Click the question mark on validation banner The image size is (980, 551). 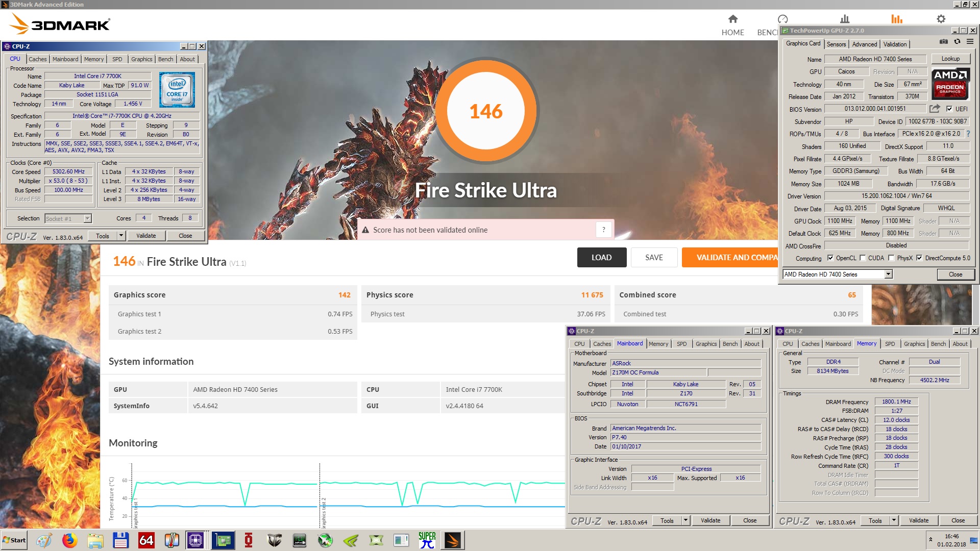[603, 230]
